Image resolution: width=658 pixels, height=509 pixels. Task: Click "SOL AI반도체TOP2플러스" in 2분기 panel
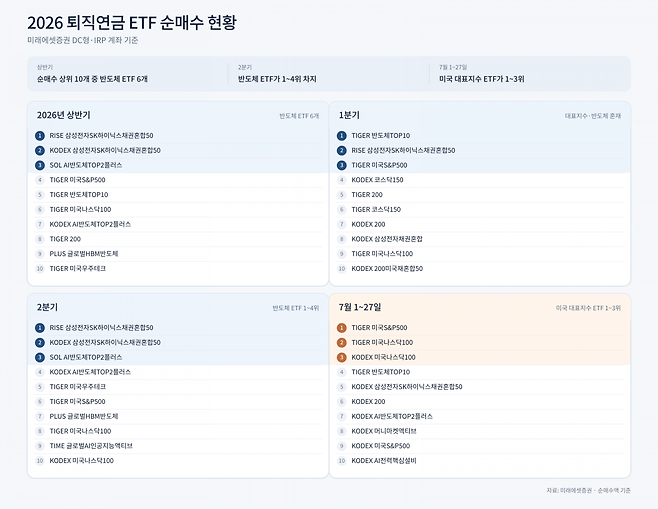coord(86,357)
